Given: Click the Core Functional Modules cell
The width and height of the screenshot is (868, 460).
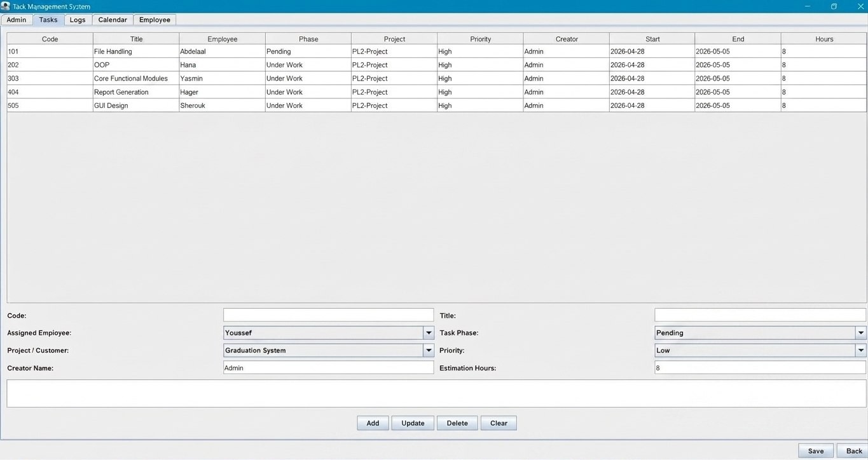Looking at the screenshot, I should [x=136, y=79].
